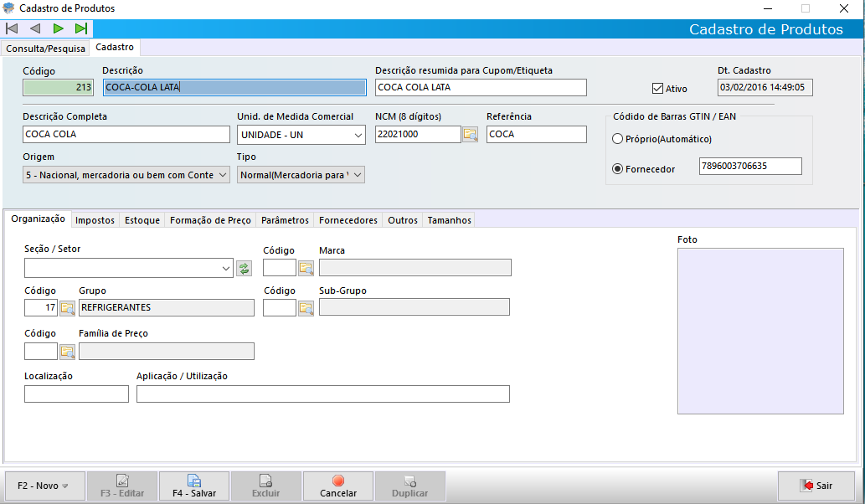This screenshot has height=504, width=865.
Task: Focus the Família de Preço code field
Action: tap(41, 352)
